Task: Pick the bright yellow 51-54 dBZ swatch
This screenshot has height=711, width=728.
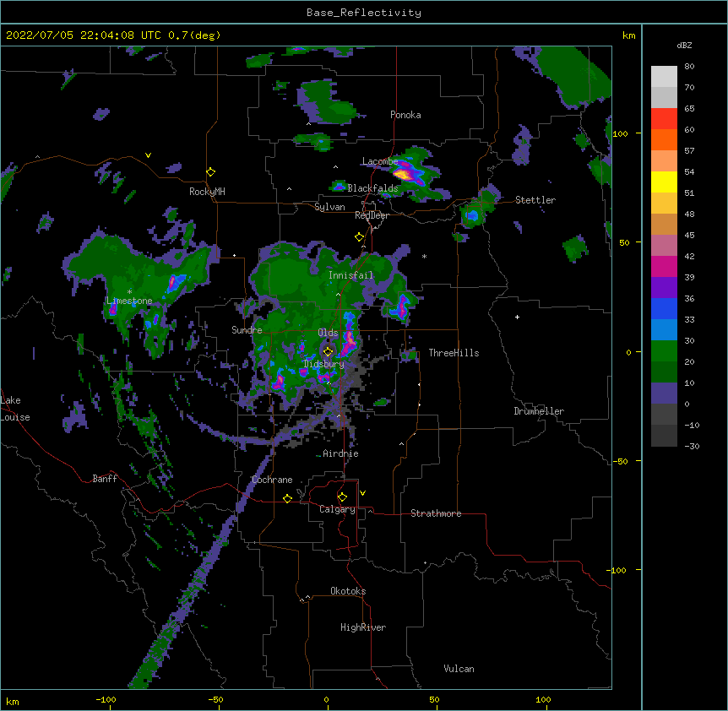Action: (x=664, y=182)
